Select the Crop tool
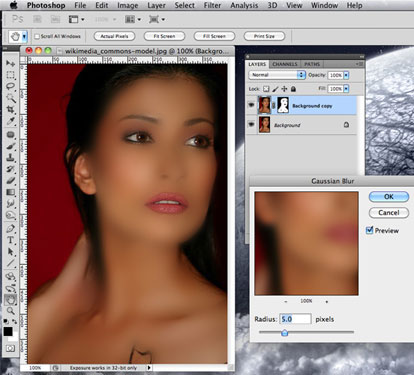 (x=10, y=110)
